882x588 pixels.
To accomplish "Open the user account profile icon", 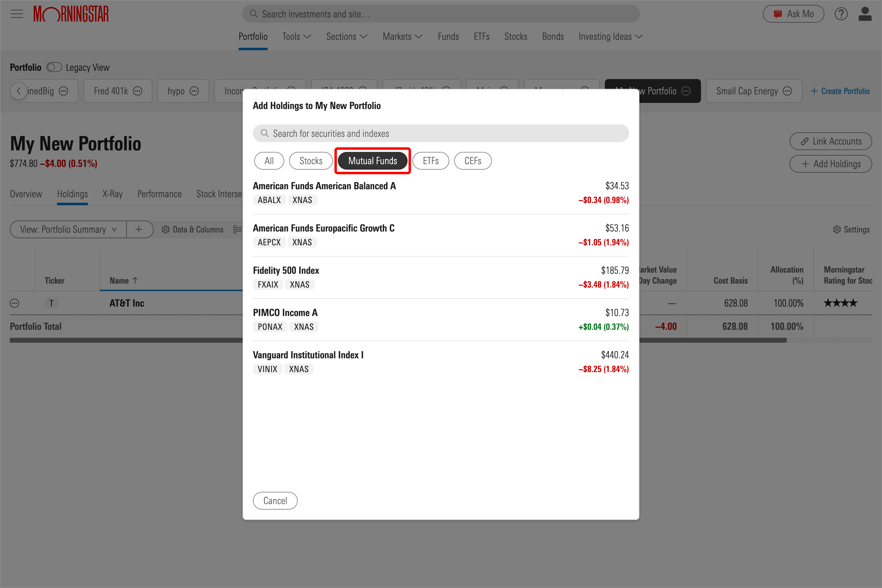I will point(865,14).
